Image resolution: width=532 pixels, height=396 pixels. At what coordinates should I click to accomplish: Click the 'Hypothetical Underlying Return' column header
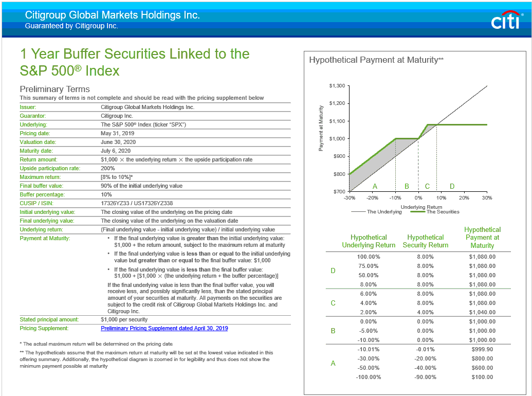[x=368, y=241]
